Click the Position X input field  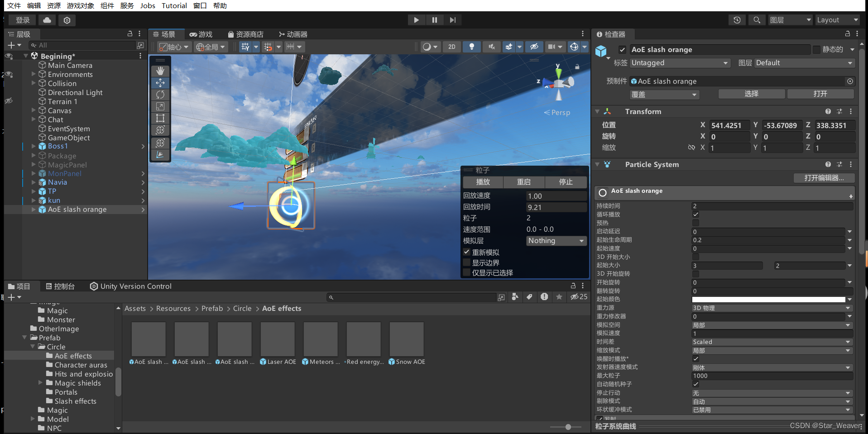730,125
